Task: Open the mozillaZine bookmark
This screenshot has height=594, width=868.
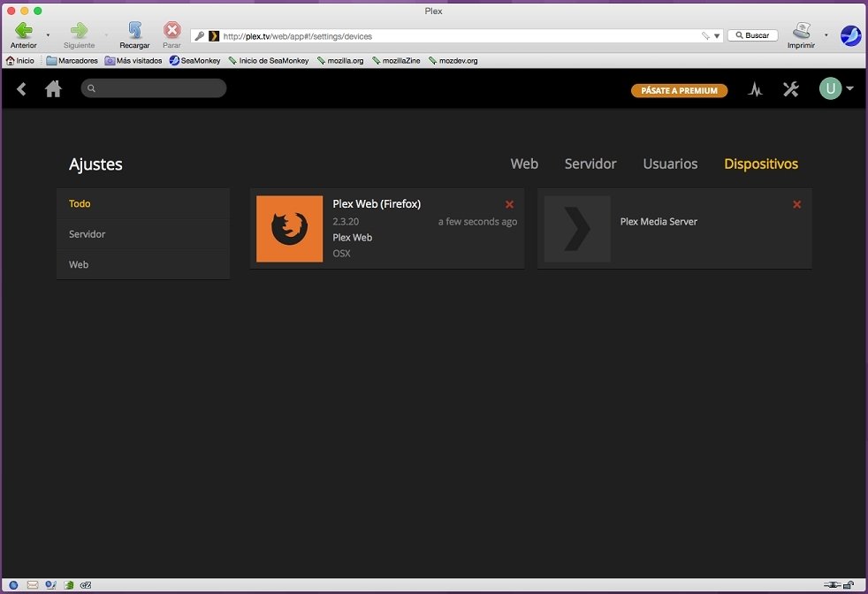Action: pyautogui.click(x=396, y=61)
